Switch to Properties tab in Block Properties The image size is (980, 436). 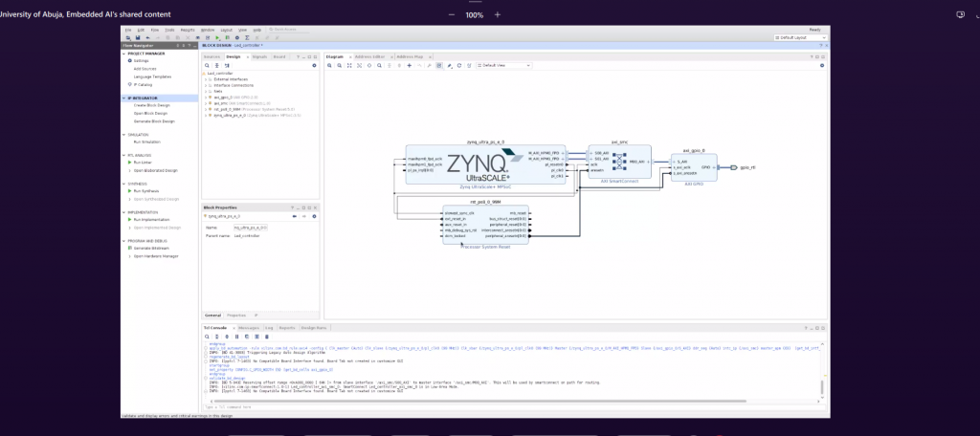(236, 316)
